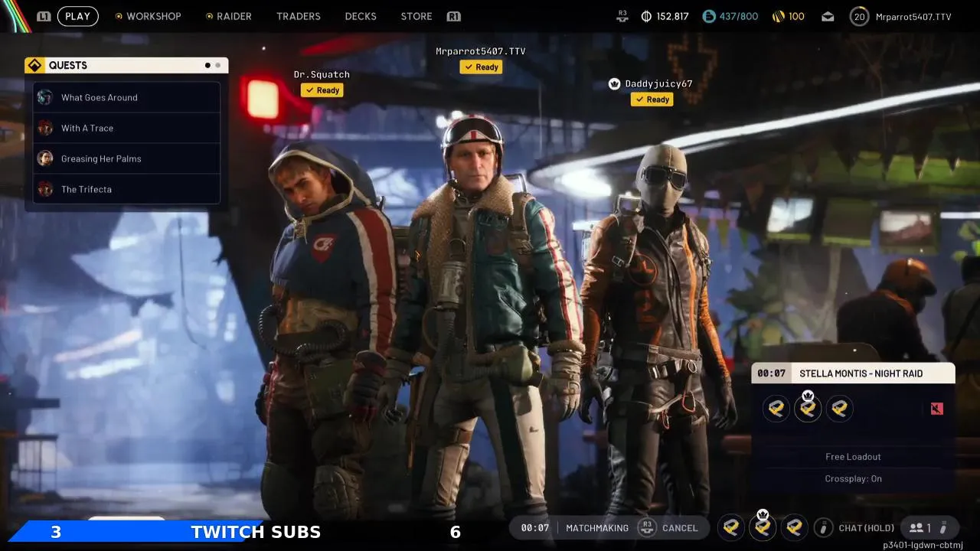This screenshot has height=551, width=980.
Task: Select the second quest page dot
Action: 218,65
